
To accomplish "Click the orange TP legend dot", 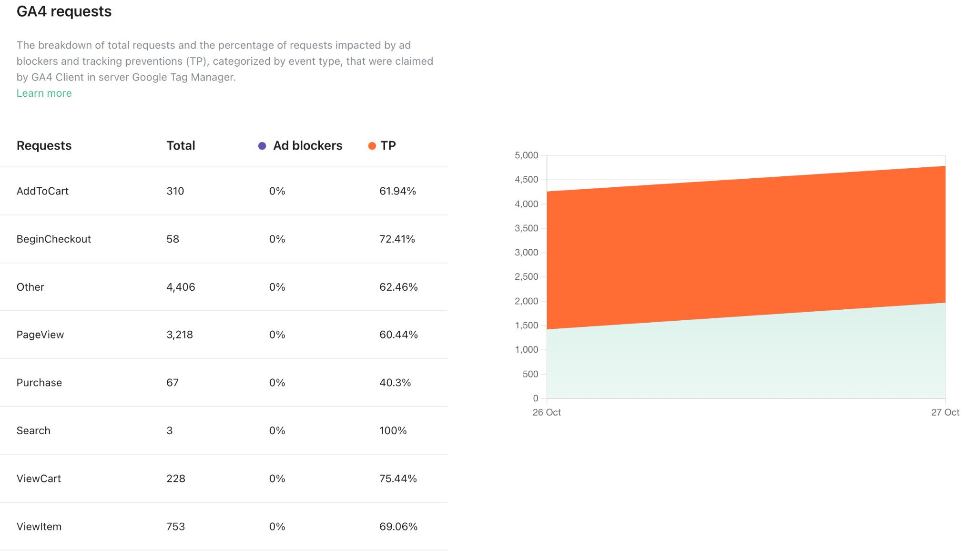I will [372, 146].
